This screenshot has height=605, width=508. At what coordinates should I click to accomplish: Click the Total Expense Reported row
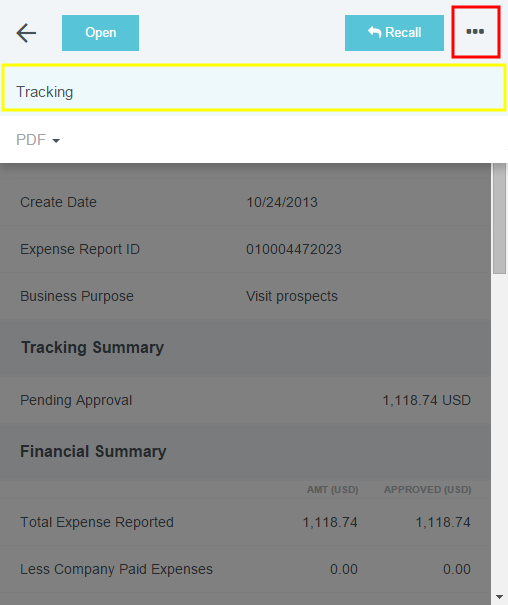245,522
